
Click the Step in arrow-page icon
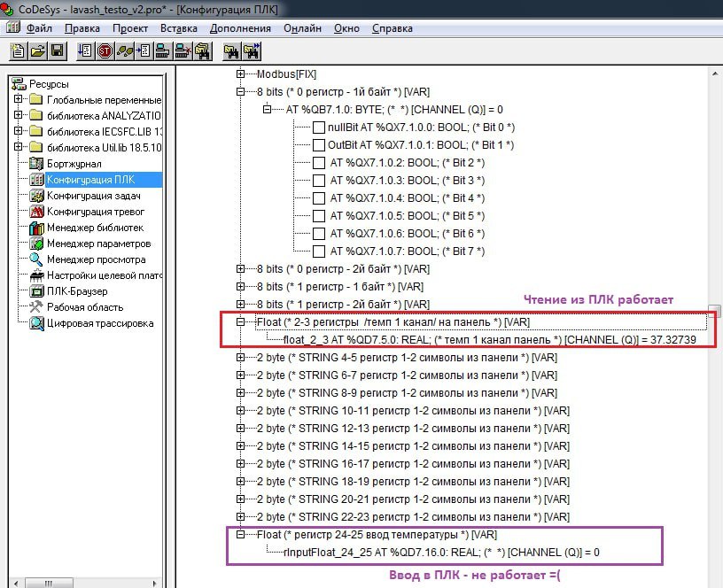pyautogui.click(x=144, y=51)
